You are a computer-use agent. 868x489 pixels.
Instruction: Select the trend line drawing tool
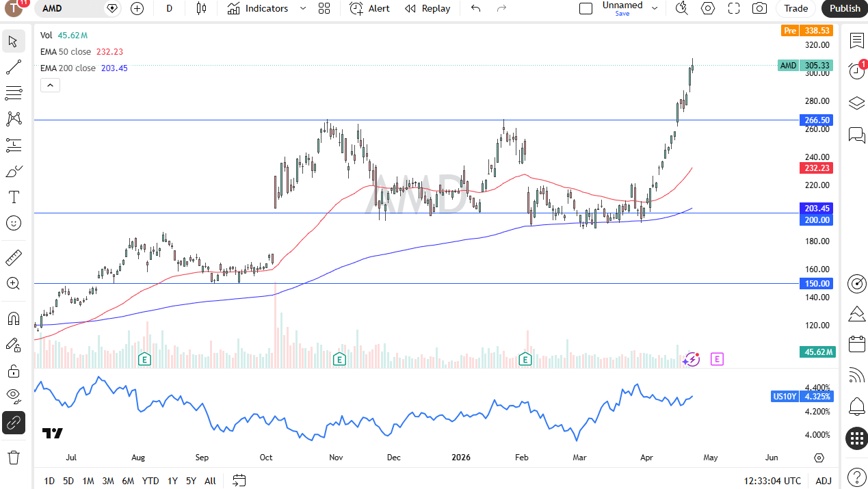(x=14, y=67)
